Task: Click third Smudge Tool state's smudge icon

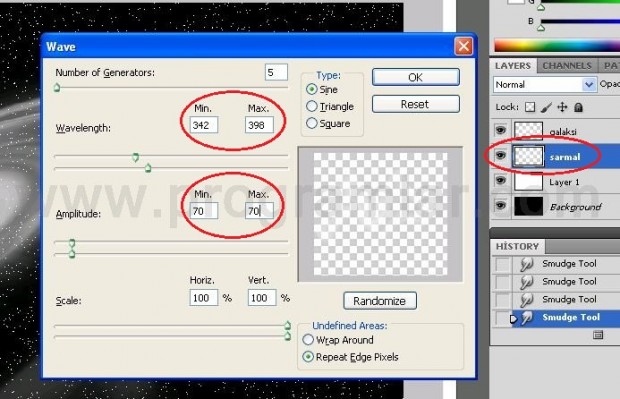Action: pos(526,300)
